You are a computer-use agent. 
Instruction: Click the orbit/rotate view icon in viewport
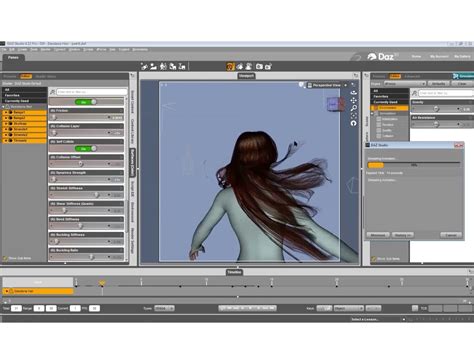coord(354,93)
